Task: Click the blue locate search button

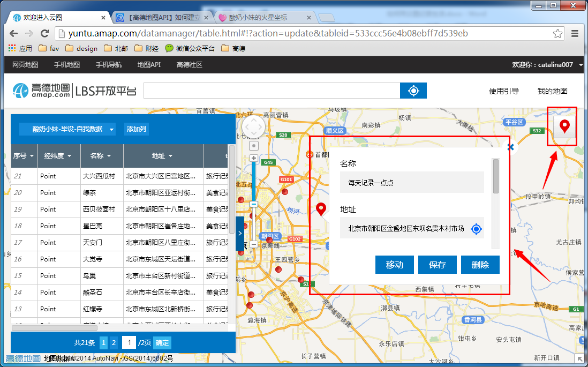Action: tap(413, 91)
